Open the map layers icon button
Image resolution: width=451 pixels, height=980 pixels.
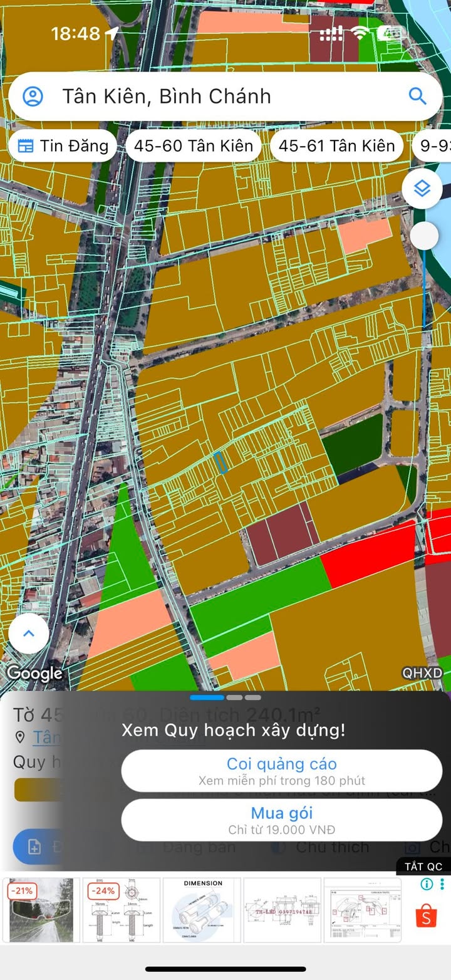pos(423,188)
